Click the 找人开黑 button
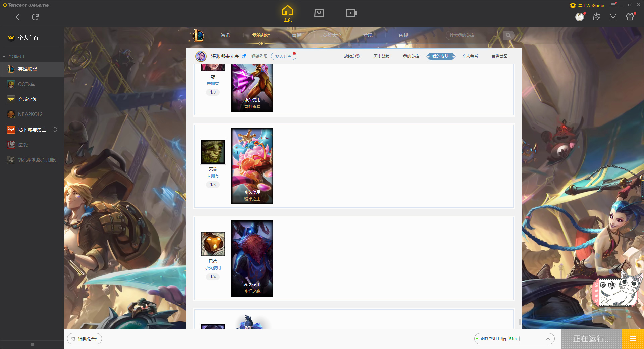 pos(283,56)
